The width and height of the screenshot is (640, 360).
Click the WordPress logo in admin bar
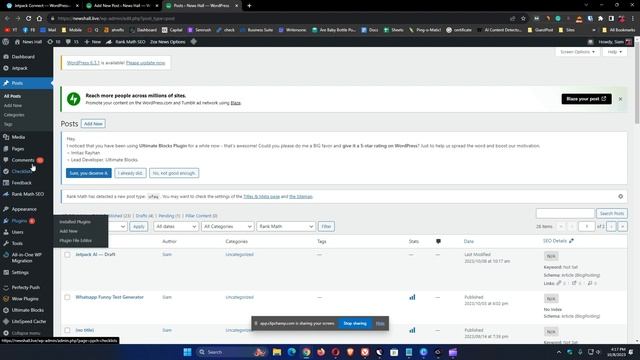pyautogui.click(x=6, y=42)
